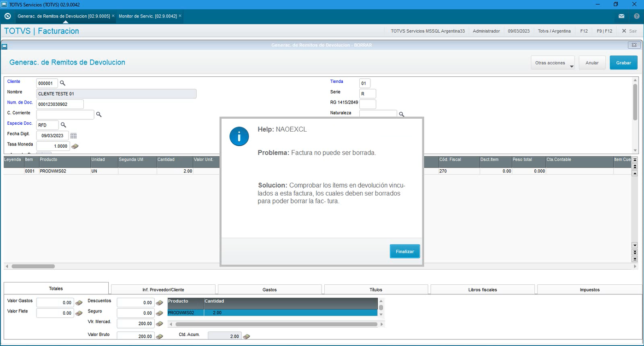Expand the Otras acciones dropdown
Image resolution: width=644 pixels, height=346 pixels.
552,63
